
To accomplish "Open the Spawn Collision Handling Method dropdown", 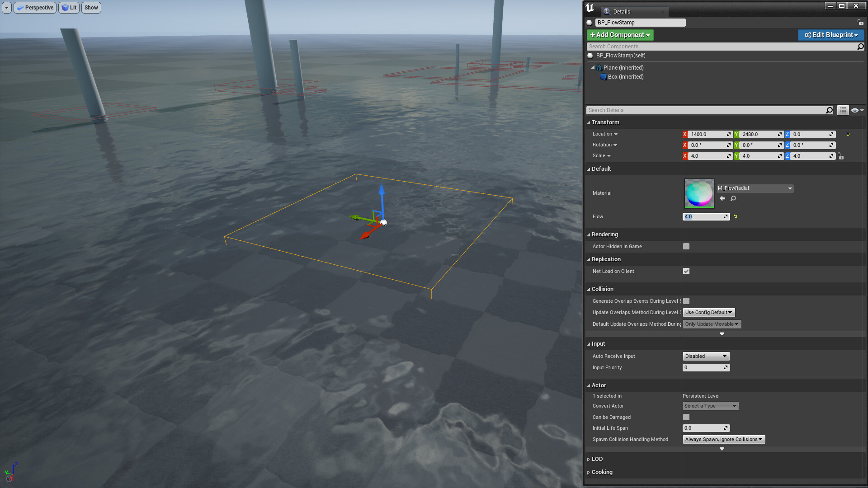I will [x=723, y=439].
